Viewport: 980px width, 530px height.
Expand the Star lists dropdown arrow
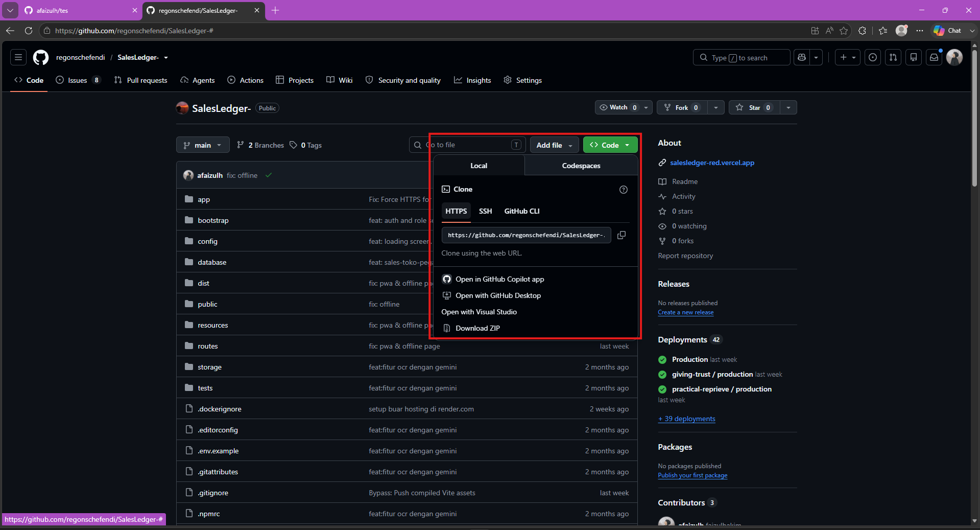(788, 107)
